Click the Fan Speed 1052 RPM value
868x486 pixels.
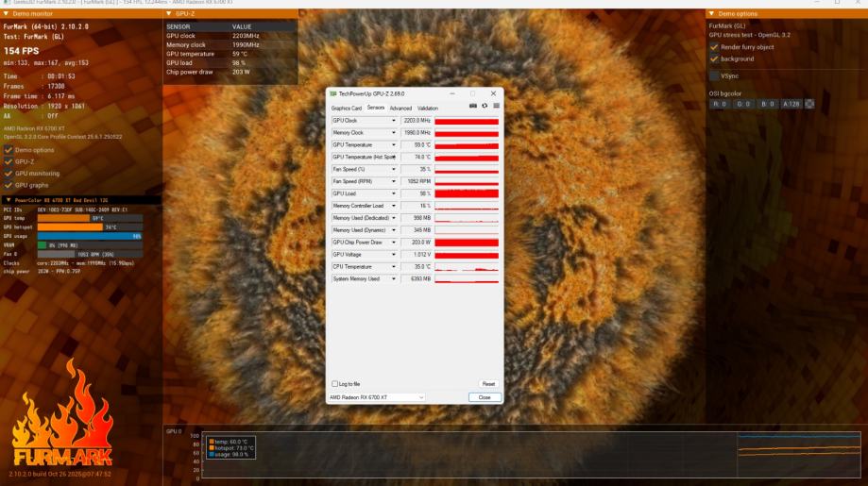click(417, 181)
